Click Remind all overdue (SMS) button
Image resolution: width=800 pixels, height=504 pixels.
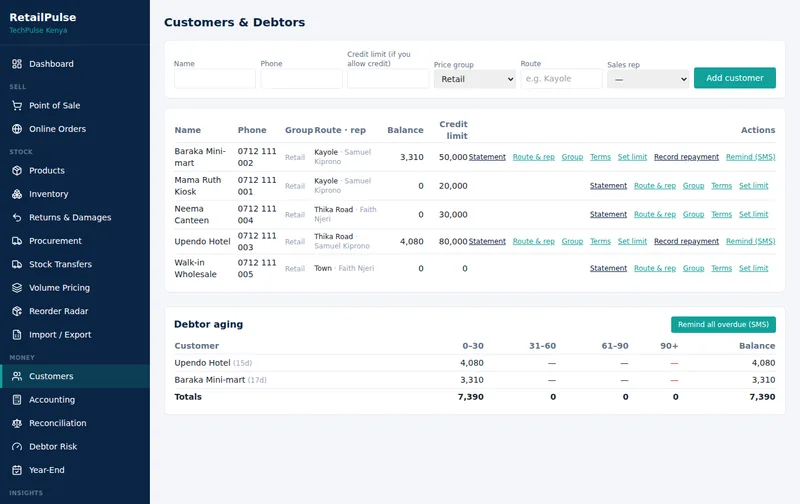723,324
